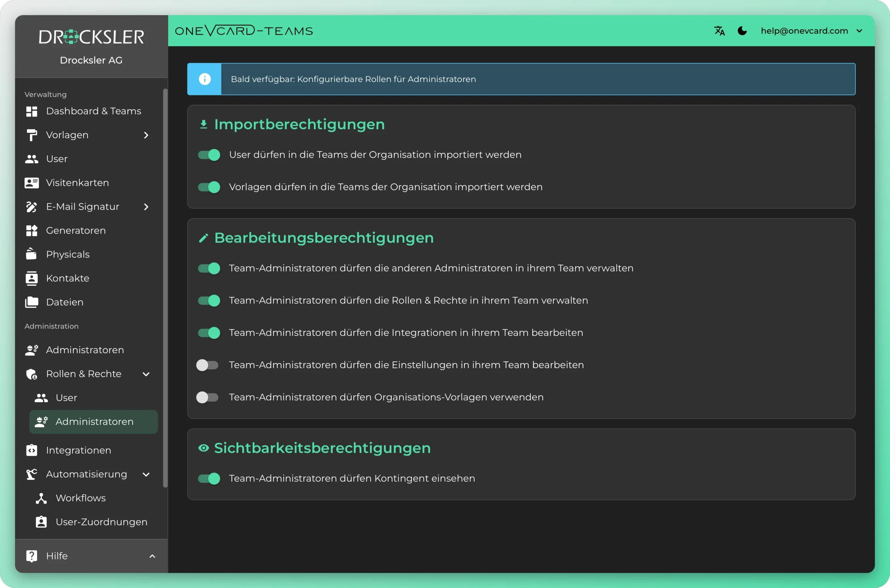The image size is (890, 588).
Task: Click the Rollen & Rechte shield icon
Action: (31, 374)
